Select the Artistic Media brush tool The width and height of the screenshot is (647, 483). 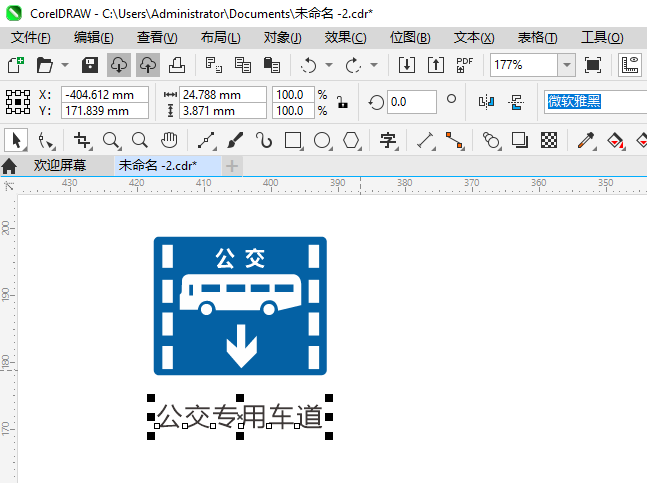235,141
